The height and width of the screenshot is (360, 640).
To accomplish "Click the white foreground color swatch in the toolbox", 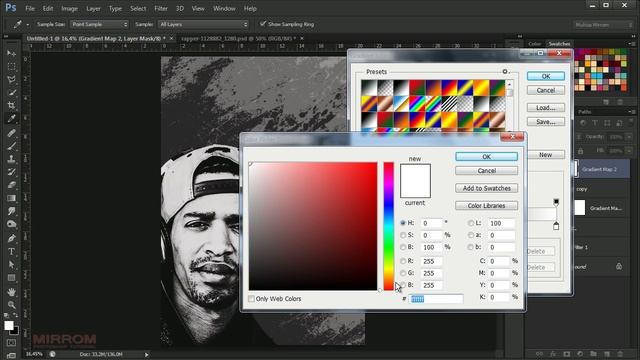I will pos(9,325).
